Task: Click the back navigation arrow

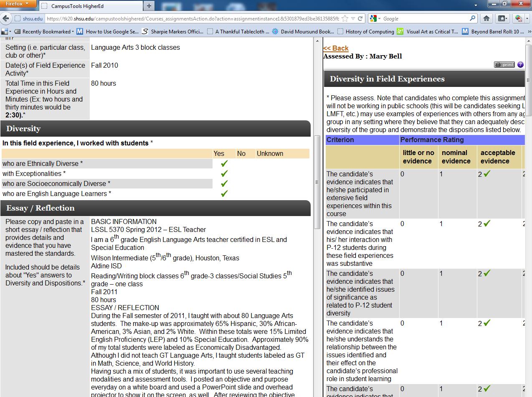Action: click(x=6, y=18)
